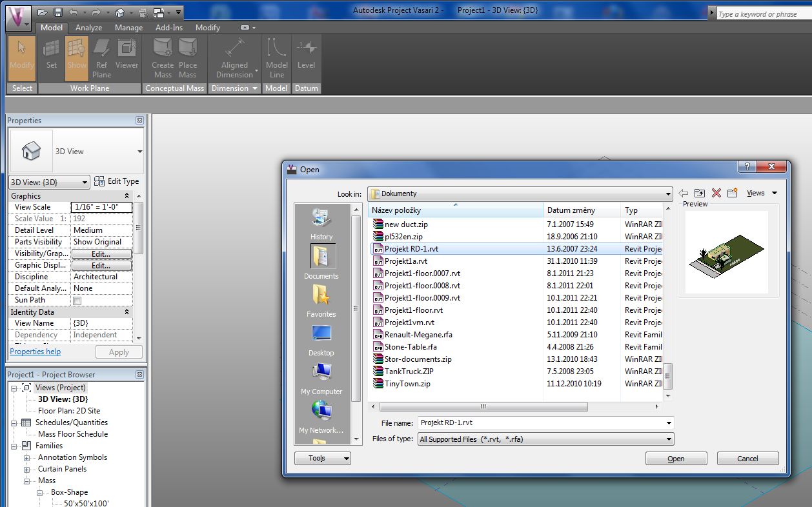This screenshot has width=812, height=507.
Task: Open the Tools dropdown button
Action: coord(322,459)
